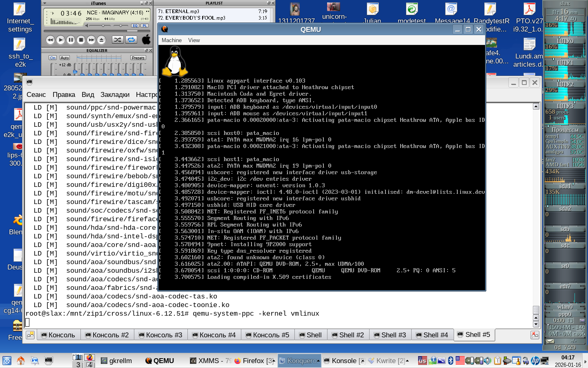
Task: Open the Machine menu in QEMU
Action: [171, 40]
